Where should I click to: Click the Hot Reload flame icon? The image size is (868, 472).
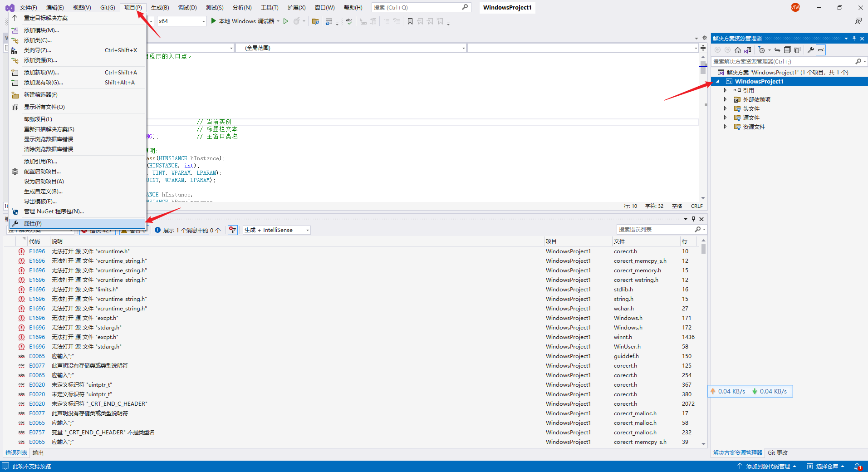pos(296,21)
